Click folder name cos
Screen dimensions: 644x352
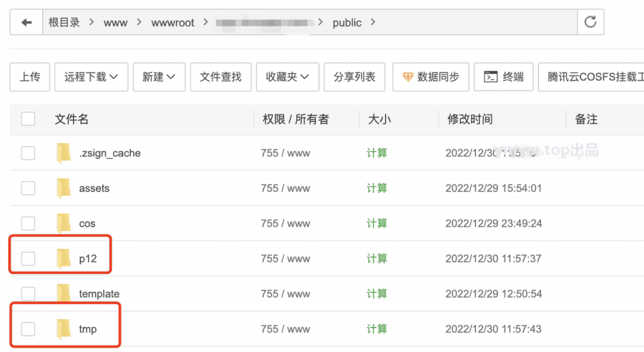[x=87, y=224]
